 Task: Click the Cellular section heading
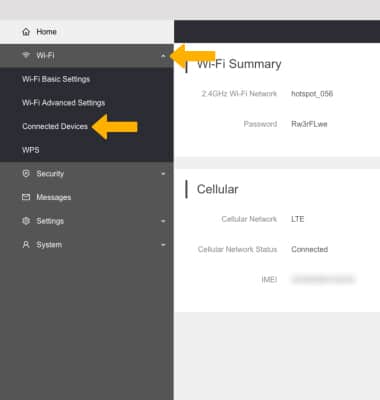point(217,189)
